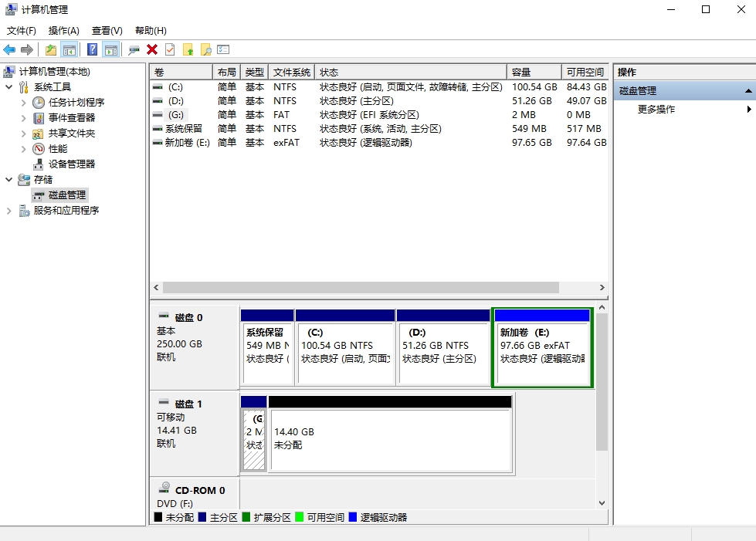Select the 新加卷 (E:) exFAT partition block
The width and height of the screenshot is (756, 541).
coord(542,348)
